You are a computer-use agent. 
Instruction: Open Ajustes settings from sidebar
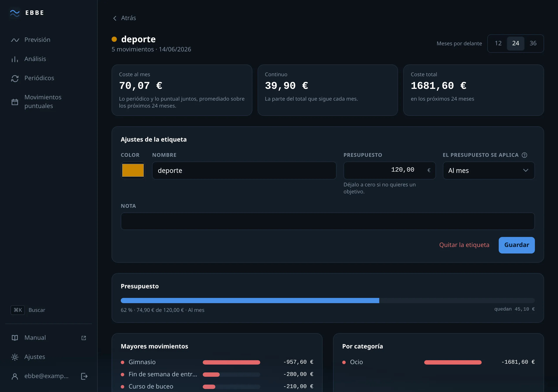click(x=49, y=357)
